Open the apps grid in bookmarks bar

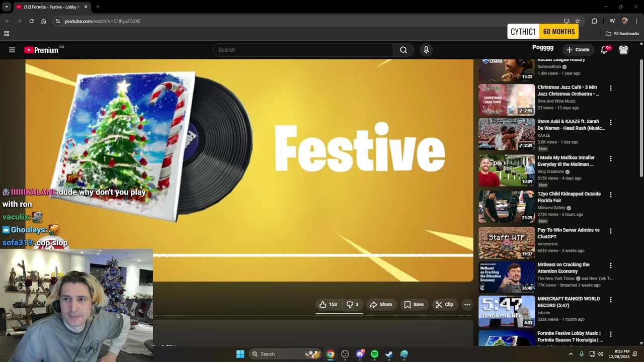(x=7, y=34)
